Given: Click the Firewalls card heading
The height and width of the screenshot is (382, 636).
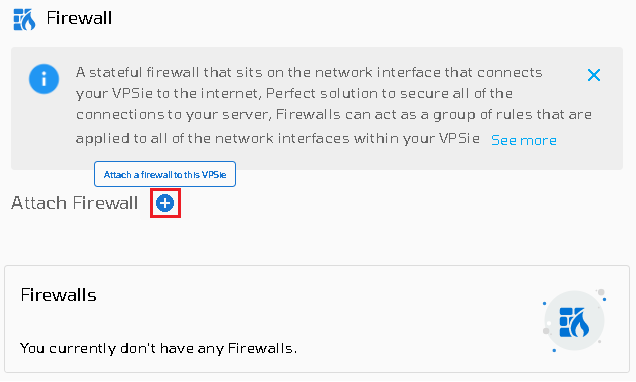Looking at the screenshot, I should [x=58, y=295].
